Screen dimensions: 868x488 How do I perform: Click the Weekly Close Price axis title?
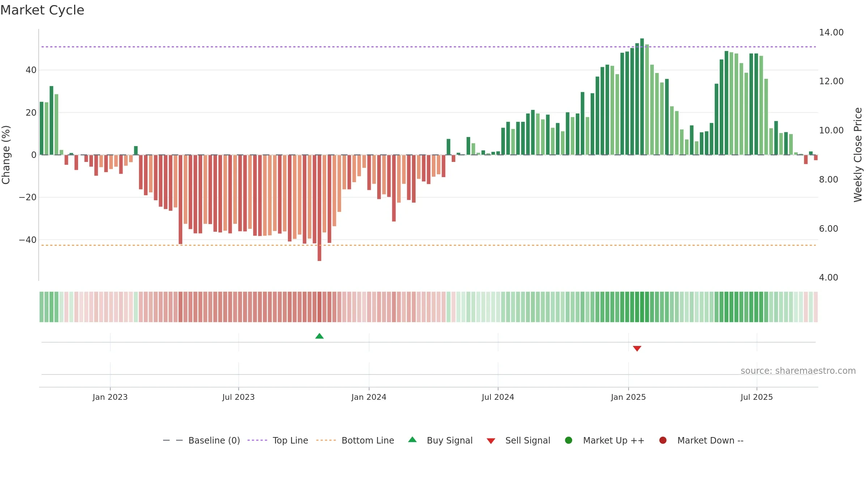pyautogui.click(x=858, y=155)
